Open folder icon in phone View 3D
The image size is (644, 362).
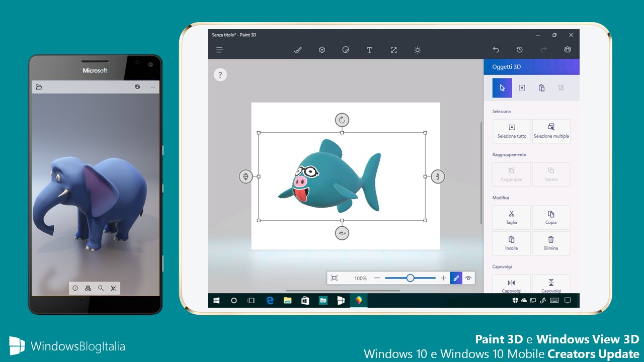pos(39,87)
